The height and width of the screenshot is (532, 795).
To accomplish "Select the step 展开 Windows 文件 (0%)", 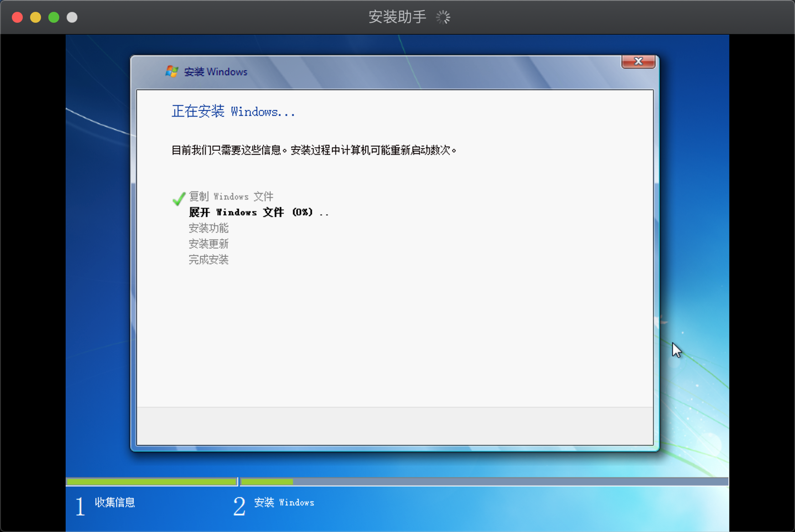I will pyautogui.click(x=258, y=212).
